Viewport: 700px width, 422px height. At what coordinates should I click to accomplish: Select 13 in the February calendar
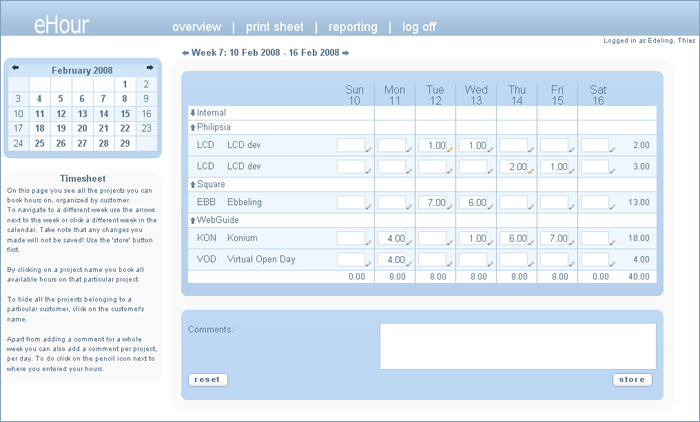click(x=83, y=114)
